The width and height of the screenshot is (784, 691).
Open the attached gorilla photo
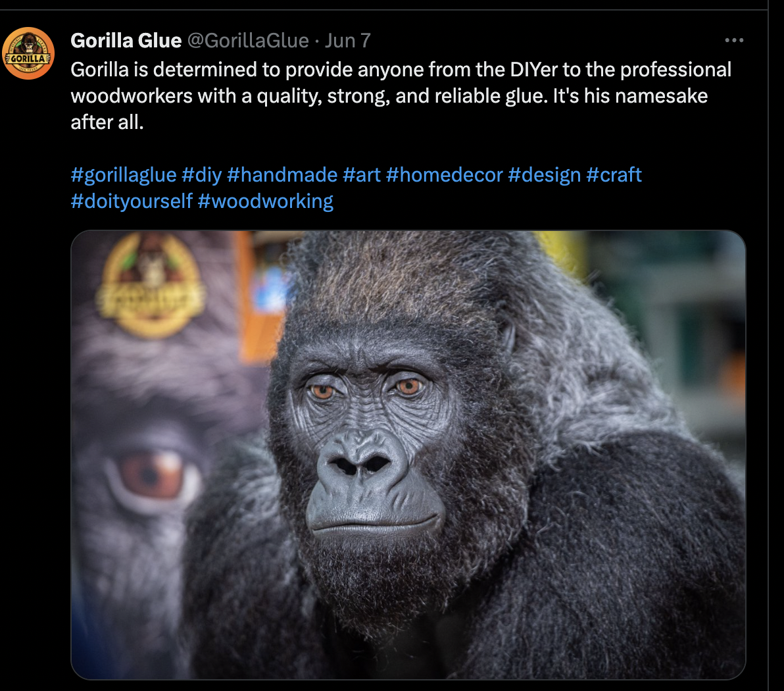pos(408,455)
